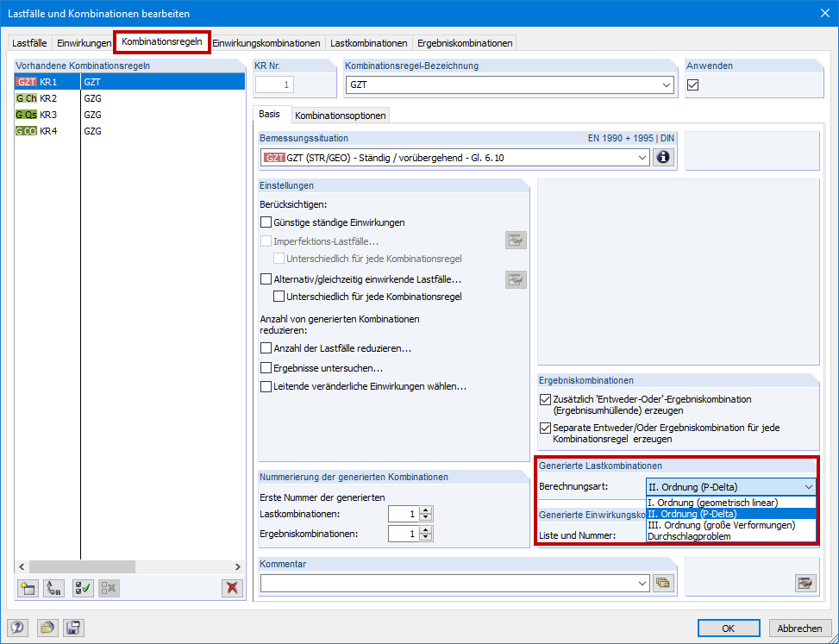Enable Günstige ständige Einwirkungen
This screenshot has height=644, width=839.
[266, 222]
